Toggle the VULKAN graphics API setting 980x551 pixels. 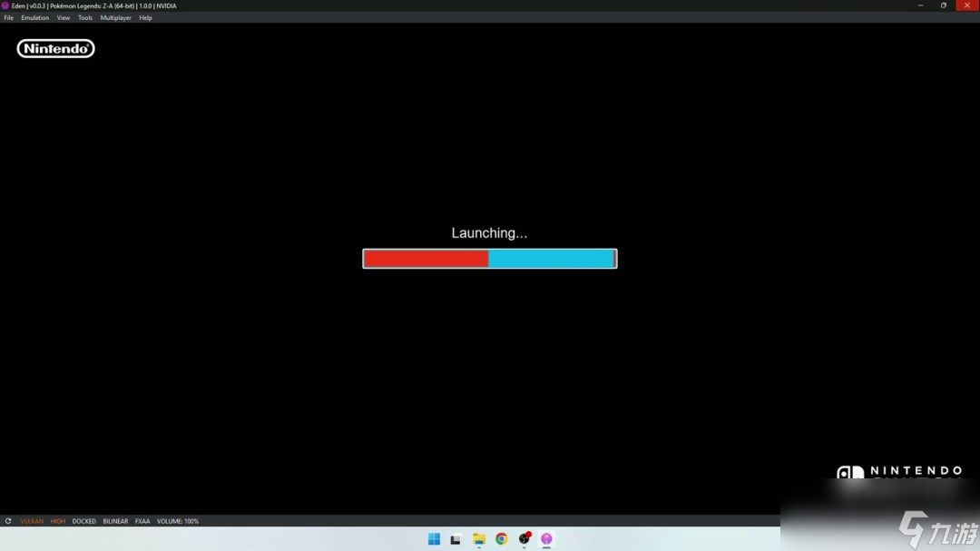pyautogui.click(x=32, y=521)
